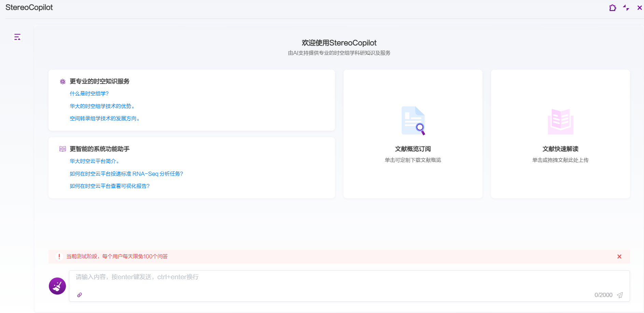Choose 空间转录组学技术的发展方向 prompt
Image resolution: width=644 pixels, height=313 pixels.
point(104,118)
